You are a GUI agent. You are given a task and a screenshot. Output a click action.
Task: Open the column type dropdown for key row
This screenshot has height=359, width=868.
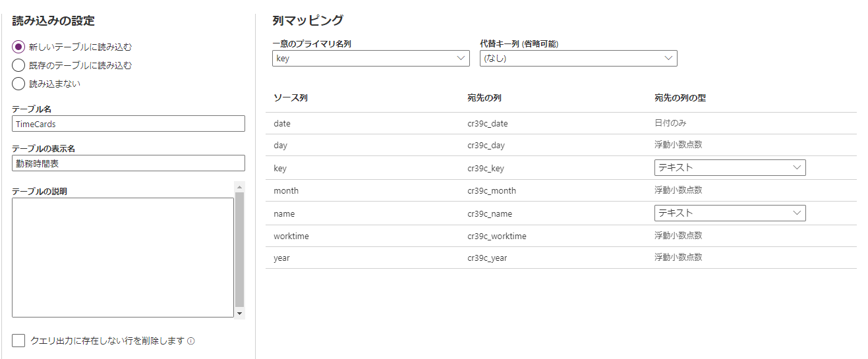coord(730,167)
